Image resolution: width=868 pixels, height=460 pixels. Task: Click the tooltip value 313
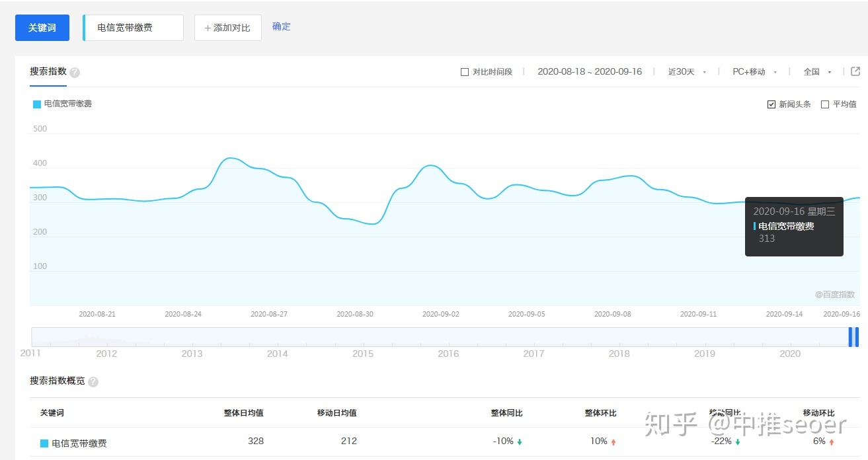tap(767, 239)
